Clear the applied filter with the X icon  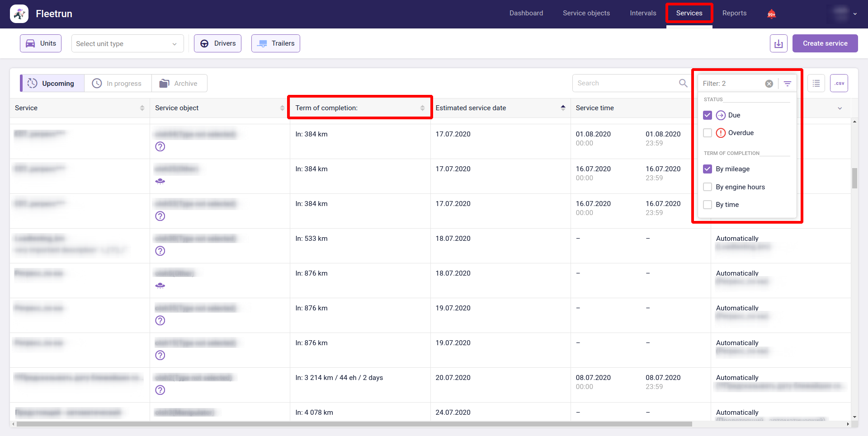coord(769,84)
